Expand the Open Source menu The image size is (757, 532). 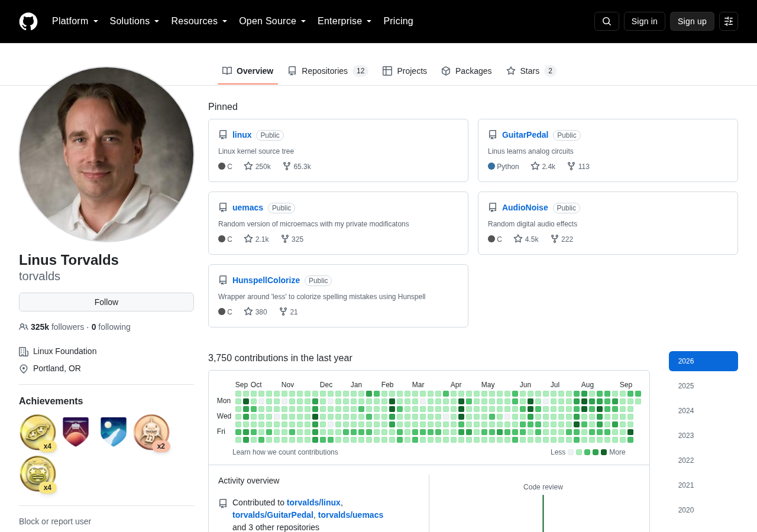[x=273, y=21]
